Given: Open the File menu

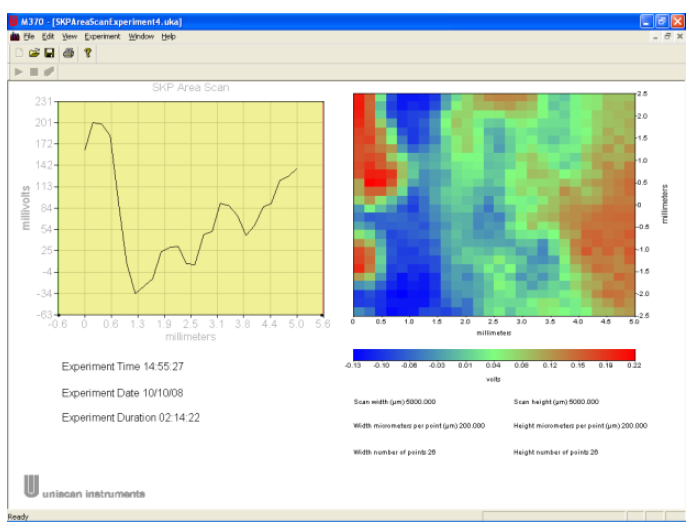Looking at the screenshot, I should pyautogui.click(x=29, y=36).
